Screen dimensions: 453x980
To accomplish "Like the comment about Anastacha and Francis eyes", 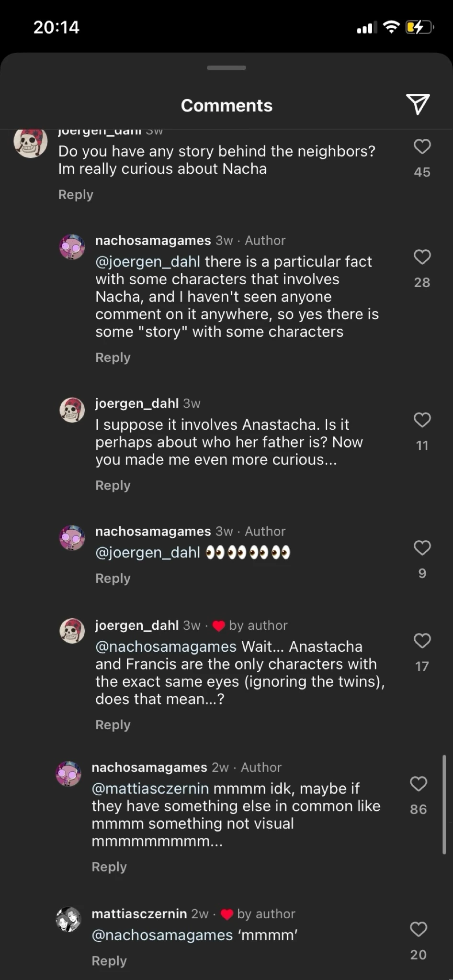I will coord(422,641).
